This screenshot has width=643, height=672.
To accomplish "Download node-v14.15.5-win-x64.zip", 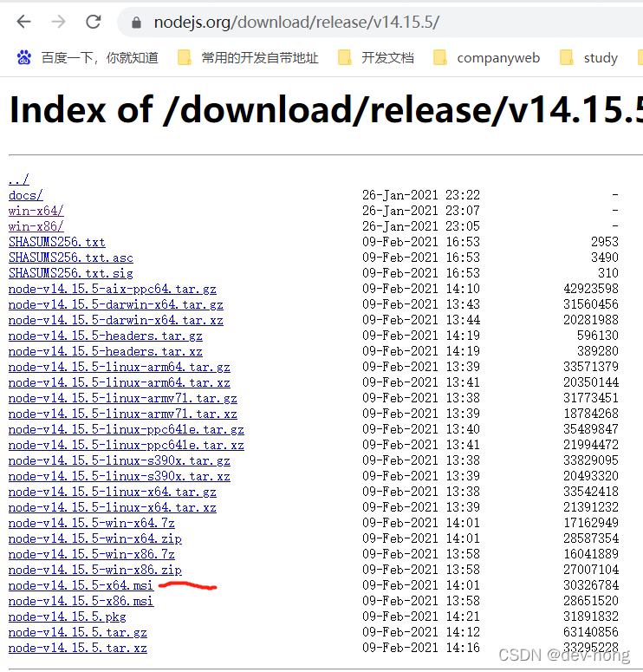I will coord(95,538).
